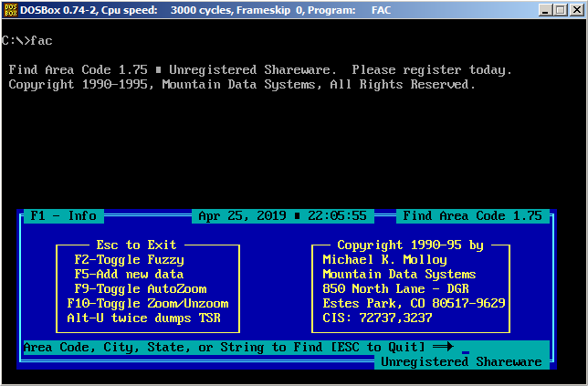Click the Find Area Code 1.75 title
Image resolution: width=588 pixels, height=386 pixels.
pyautogui.click(x=472, y=216)
